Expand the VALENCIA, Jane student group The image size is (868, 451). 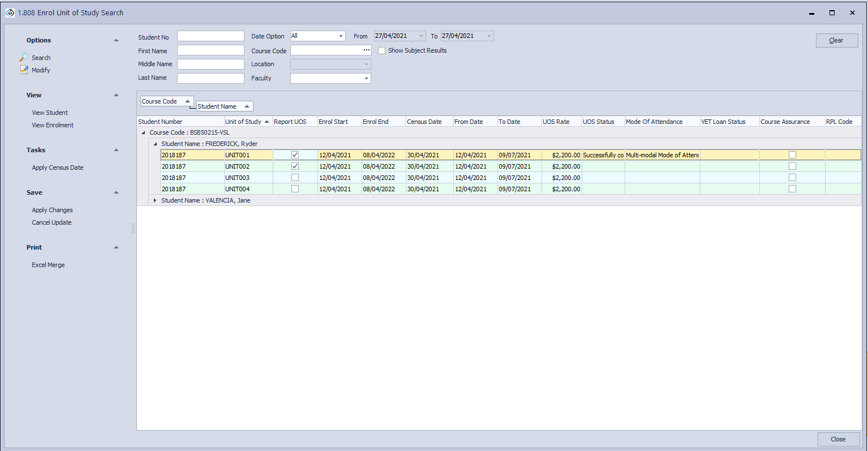tap(155, 200)
